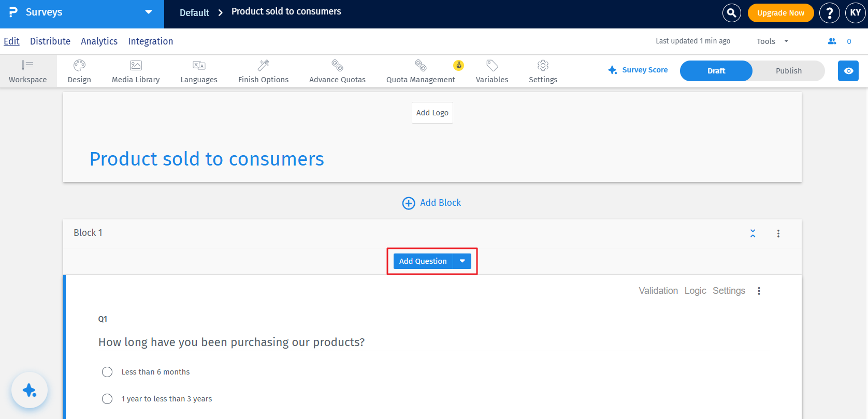Switch survey status to Draft
The height and width of the screenshot is (419, 868).
click(716, 71)
